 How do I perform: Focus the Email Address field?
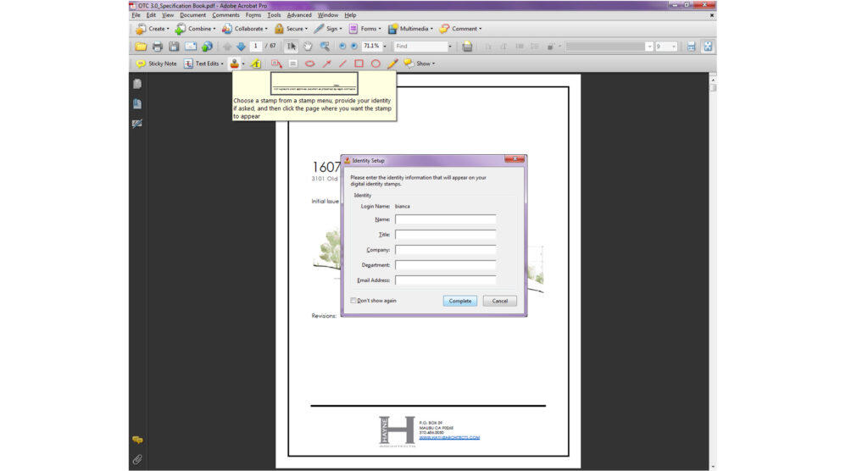click(446, 280)
